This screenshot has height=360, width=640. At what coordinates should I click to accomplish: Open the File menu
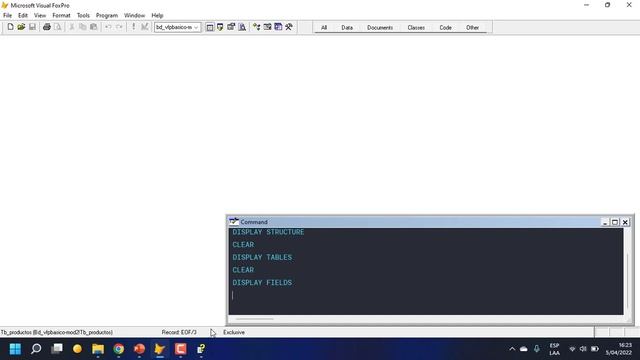[x=7, y=16]
